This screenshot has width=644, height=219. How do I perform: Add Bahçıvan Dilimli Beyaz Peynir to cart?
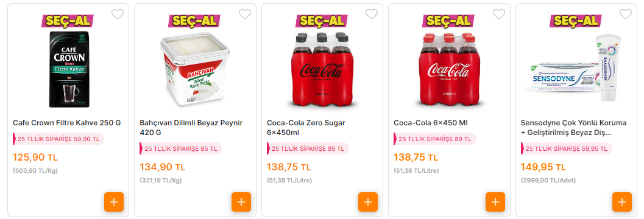pos(241,202)
